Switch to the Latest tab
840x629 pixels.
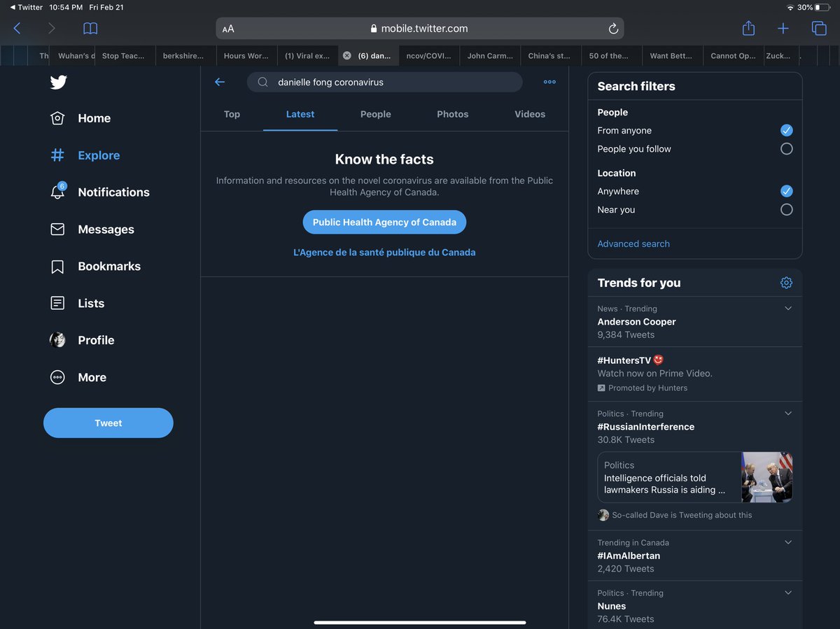tap(300, 114)
